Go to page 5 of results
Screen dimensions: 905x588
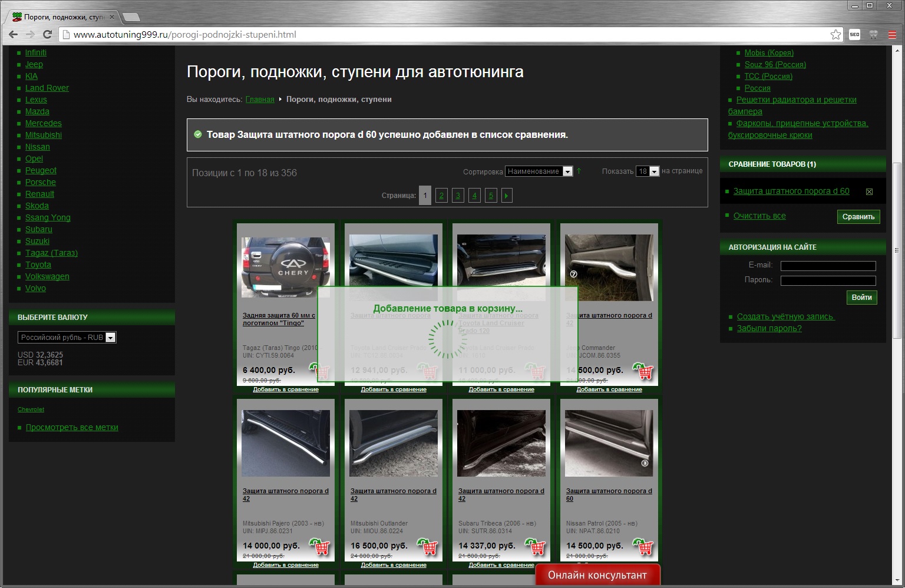[x=491, y=196]
